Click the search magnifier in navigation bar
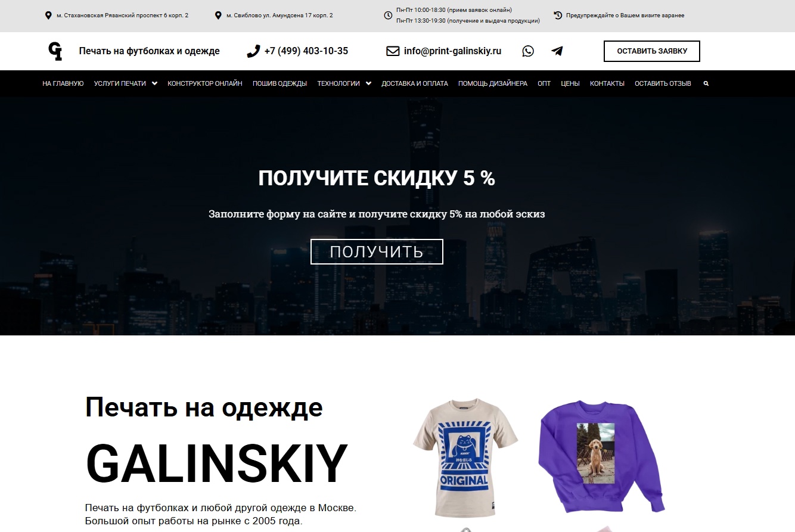Image resolution: width=795 pixels, height=532 pixels. pyautogui.click(x=706, y=83)
